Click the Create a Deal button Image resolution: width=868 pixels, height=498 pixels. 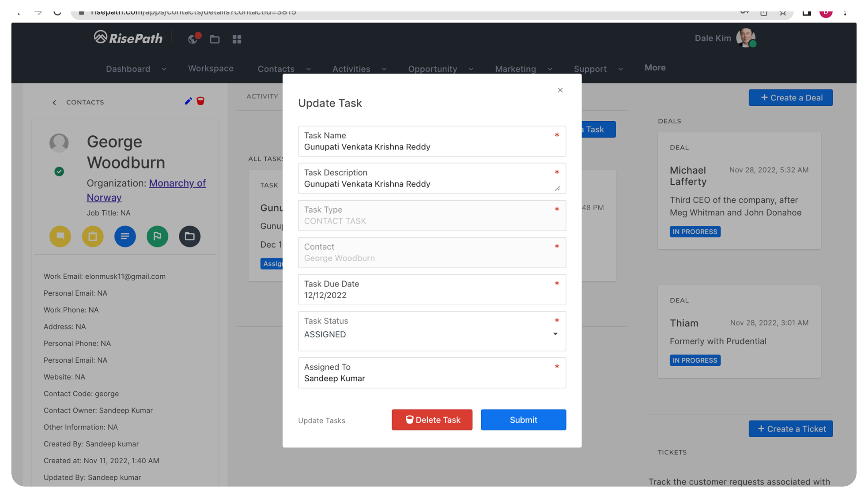click(791, 98)
